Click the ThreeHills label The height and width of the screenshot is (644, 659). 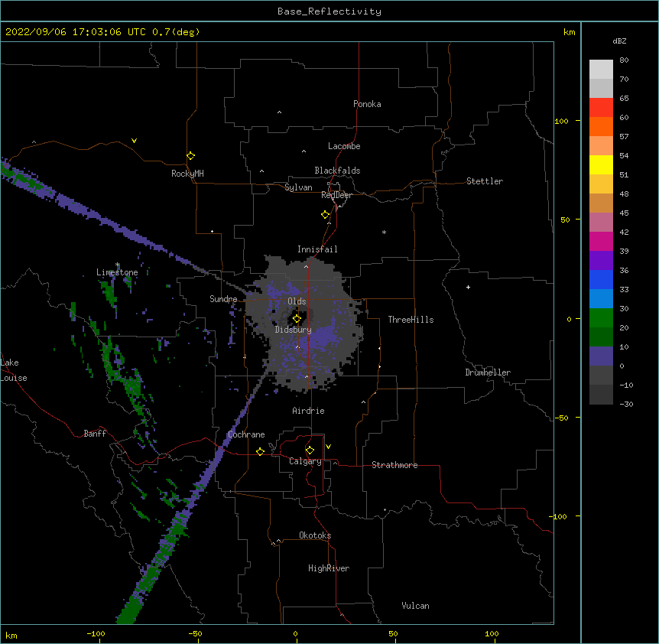[x=411, y=320]
